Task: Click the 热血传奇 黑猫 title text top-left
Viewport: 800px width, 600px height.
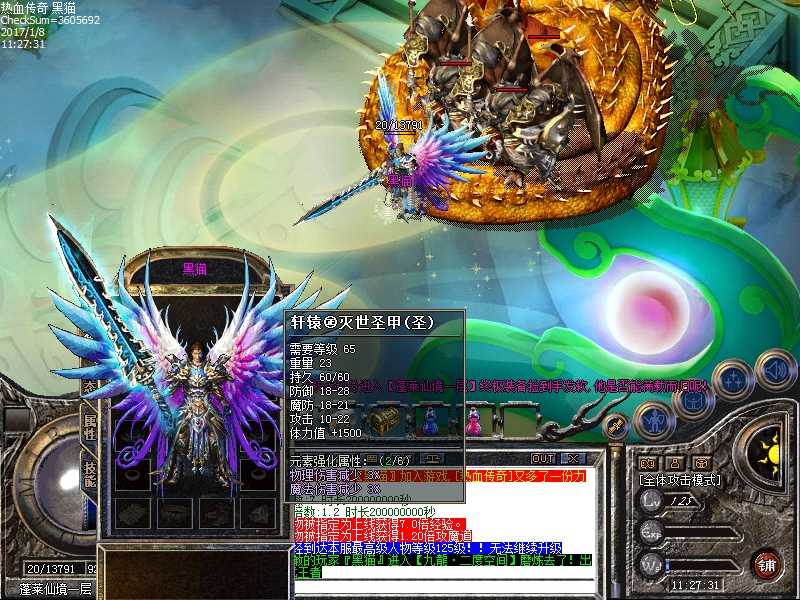Action: 38,8
